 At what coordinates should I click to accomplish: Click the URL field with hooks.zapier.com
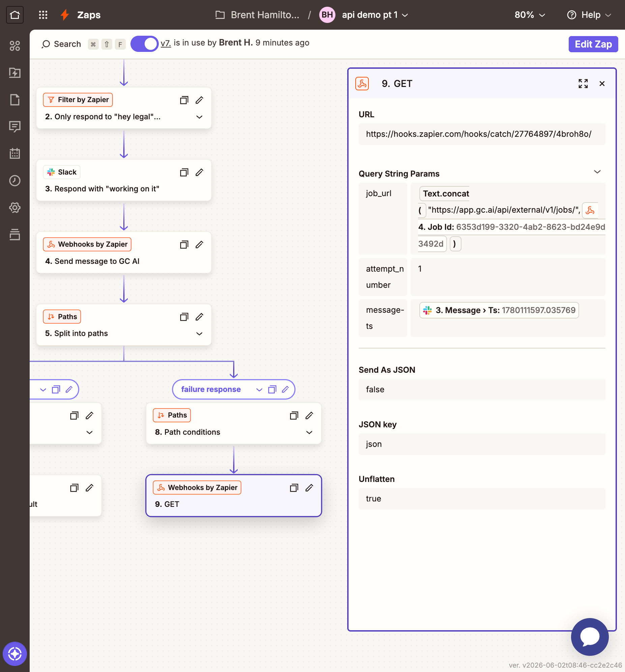tap(482, 134)
